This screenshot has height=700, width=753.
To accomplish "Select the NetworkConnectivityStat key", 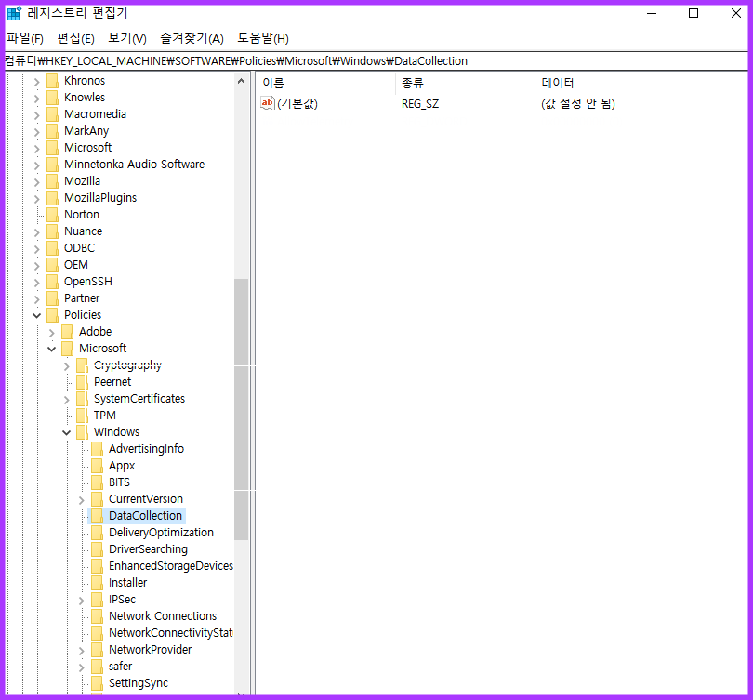I will (x=170, y=633).
